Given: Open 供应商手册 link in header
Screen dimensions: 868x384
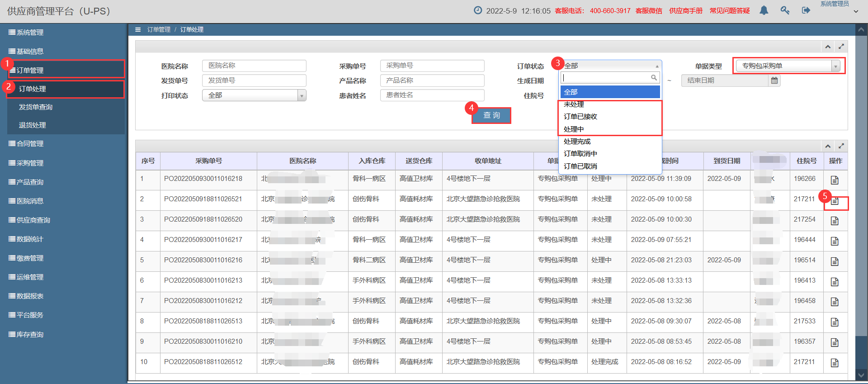Looking at the screenshot, I should (686, 11).
